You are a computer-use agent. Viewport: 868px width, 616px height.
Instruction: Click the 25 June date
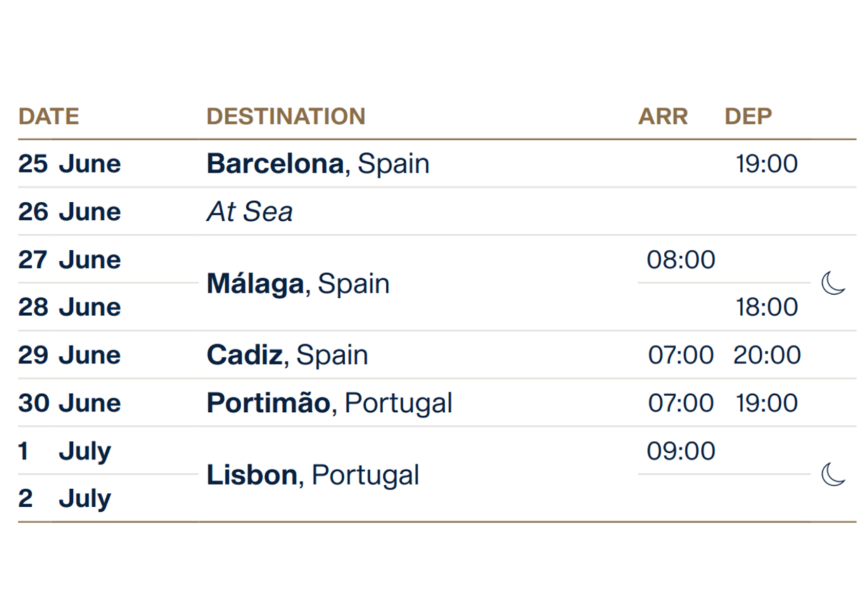pos(69,164)
